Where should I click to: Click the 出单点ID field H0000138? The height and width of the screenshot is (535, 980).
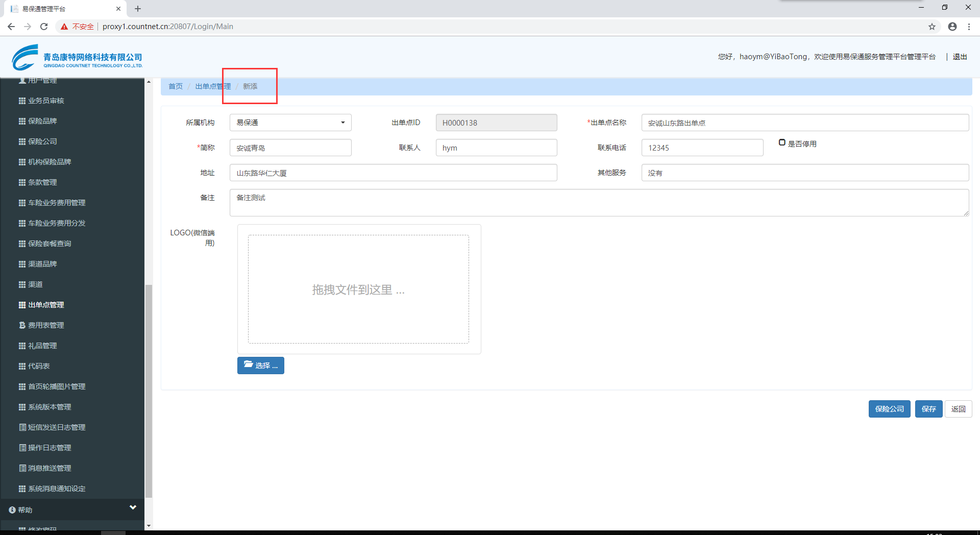click(x=496, y=123)
